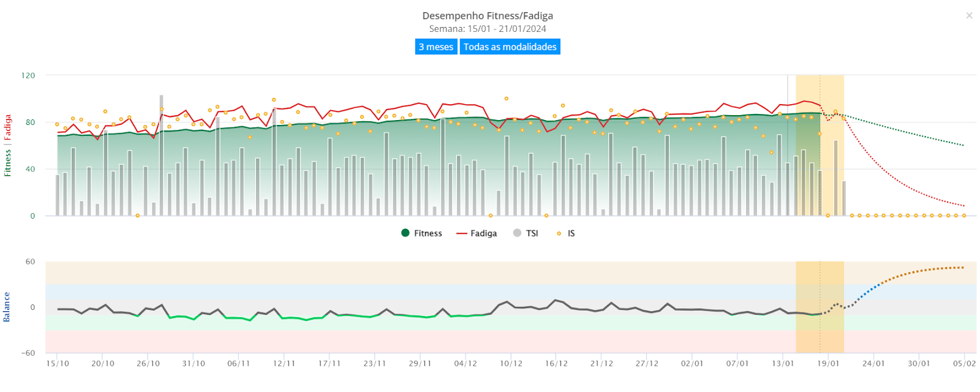Image resolution: width=980 pixels, height=392 pixels.
Task: Select the highlighted week band in Fitness chart
Action: [x=820, y=145]
